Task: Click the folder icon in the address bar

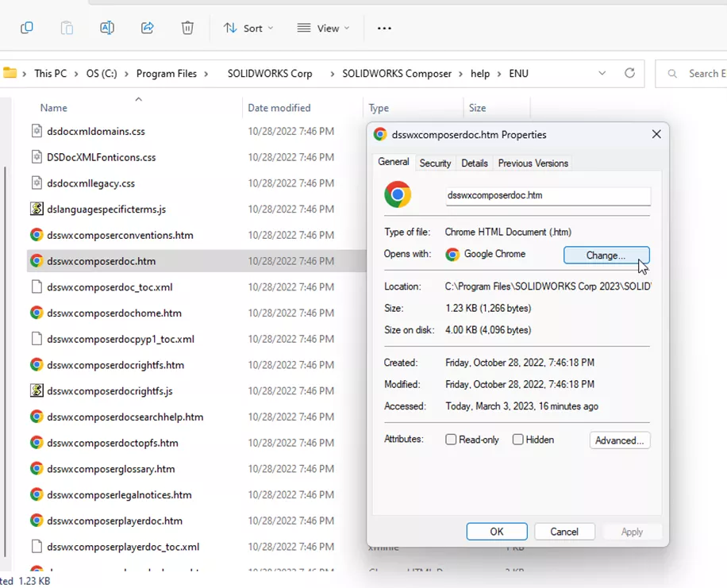Action: (13, 73)
